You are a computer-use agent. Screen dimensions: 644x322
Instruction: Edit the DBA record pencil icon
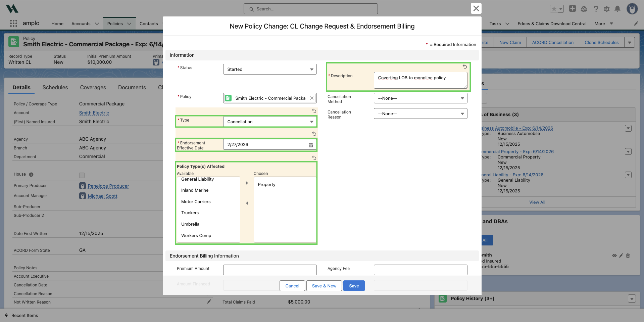(x=621, y=256)
